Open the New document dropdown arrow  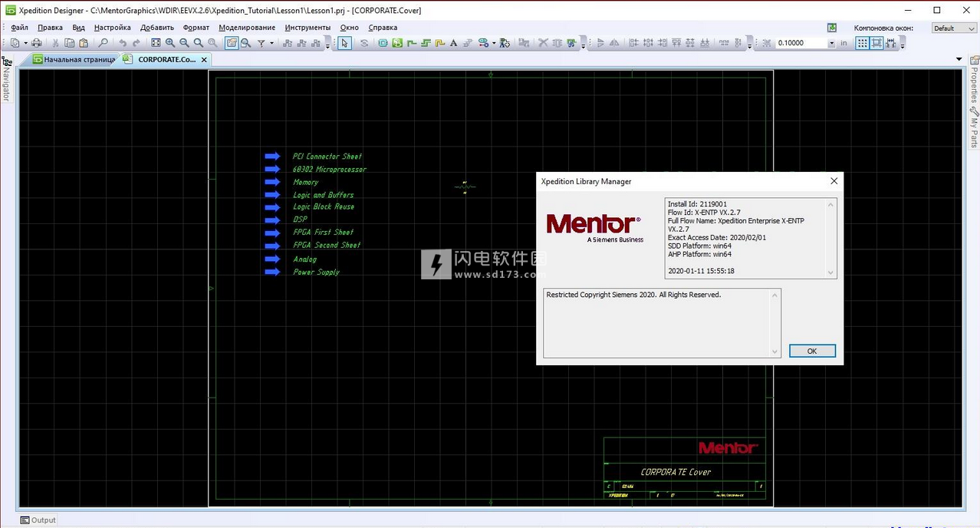tap(25, 43)
